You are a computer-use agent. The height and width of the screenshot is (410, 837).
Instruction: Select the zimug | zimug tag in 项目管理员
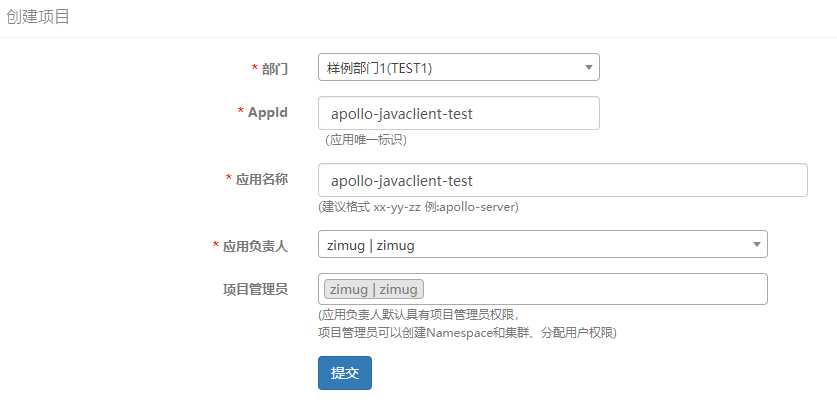point(374,289)
